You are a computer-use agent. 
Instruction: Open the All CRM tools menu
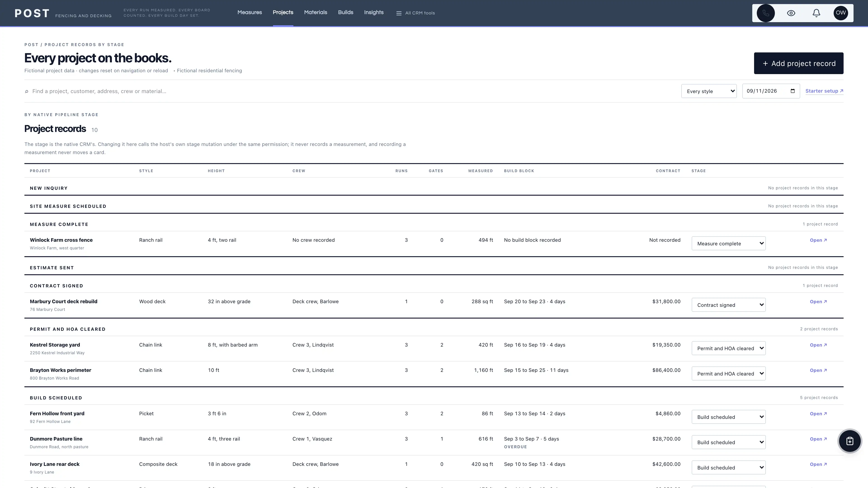point(415,13)
